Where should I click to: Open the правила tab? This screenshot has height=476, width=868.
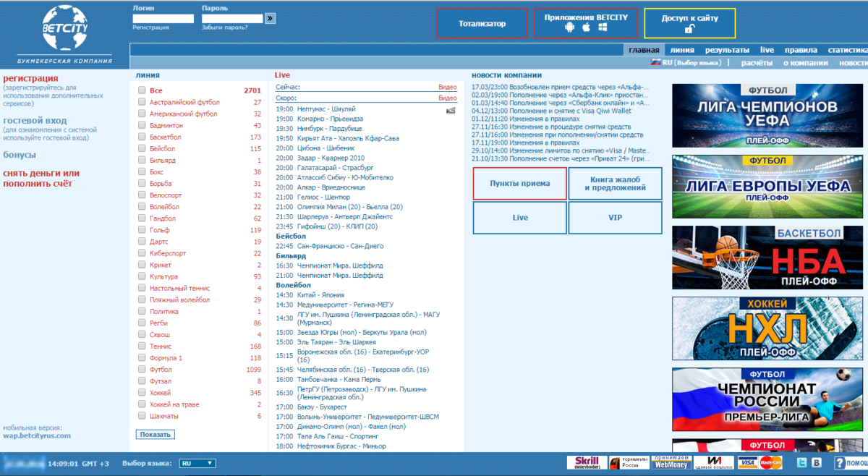801,50
